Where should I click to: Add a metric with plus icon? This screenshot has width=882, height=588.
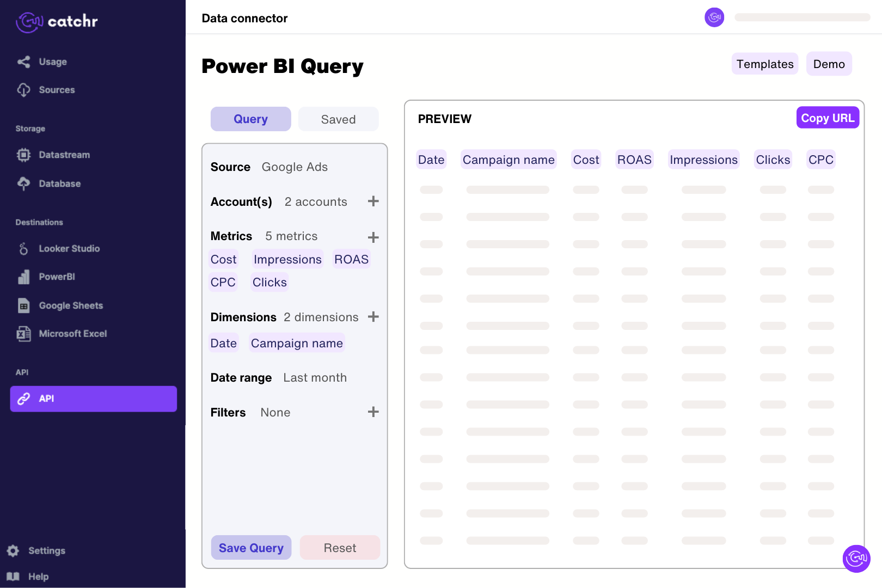pos(373,237)
